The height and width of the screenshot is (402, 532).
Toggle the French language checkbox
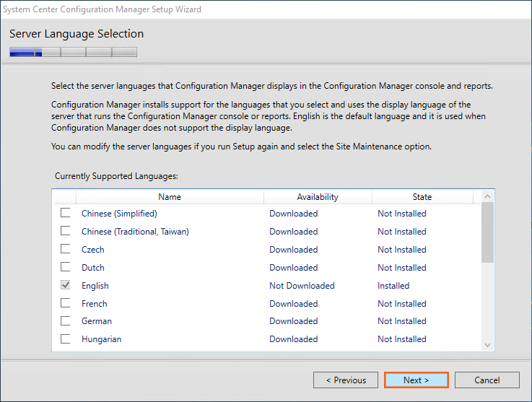(66, 303)
